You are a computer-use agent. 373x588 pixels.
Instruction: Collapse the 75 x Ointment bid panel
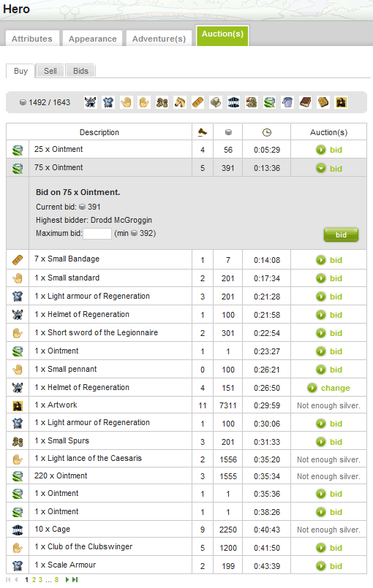coord(329,169)
